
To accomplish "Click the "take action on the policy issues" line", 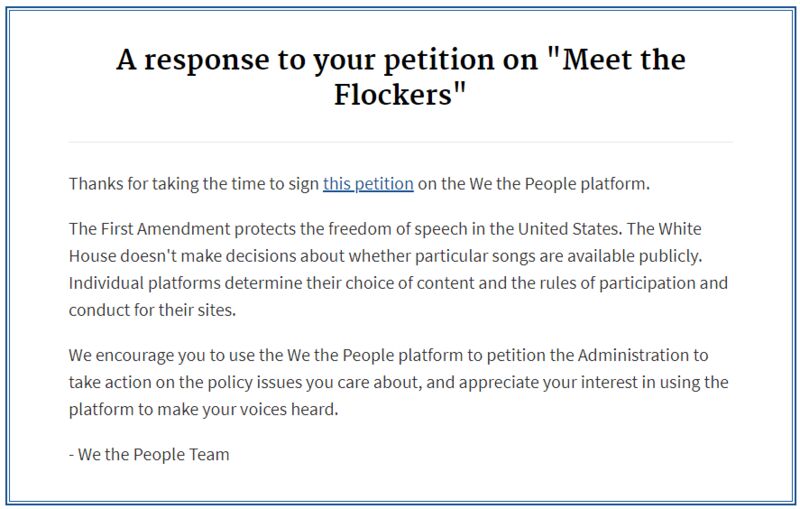I will click(x=398, y=383).
